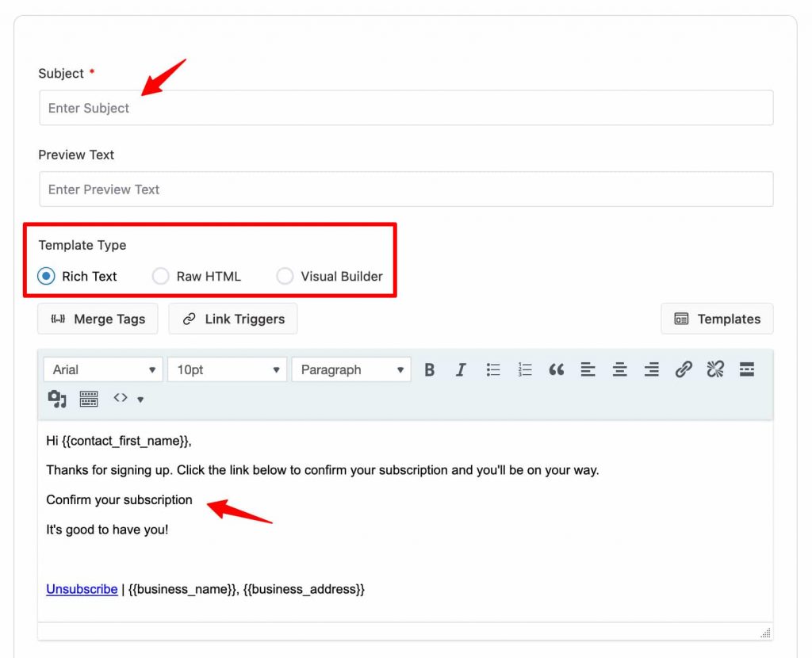Center align the text

(619, 369)
